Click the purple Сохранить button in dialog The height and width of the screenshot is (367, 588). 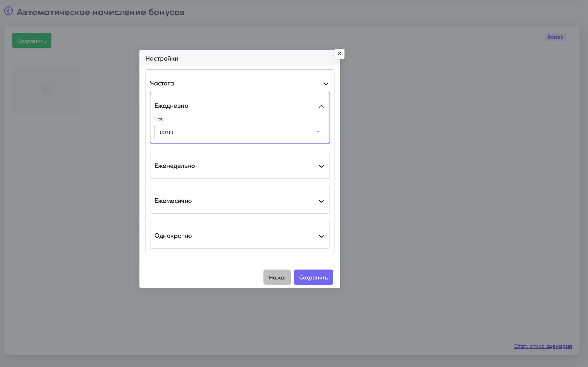(x=313, y=277)
